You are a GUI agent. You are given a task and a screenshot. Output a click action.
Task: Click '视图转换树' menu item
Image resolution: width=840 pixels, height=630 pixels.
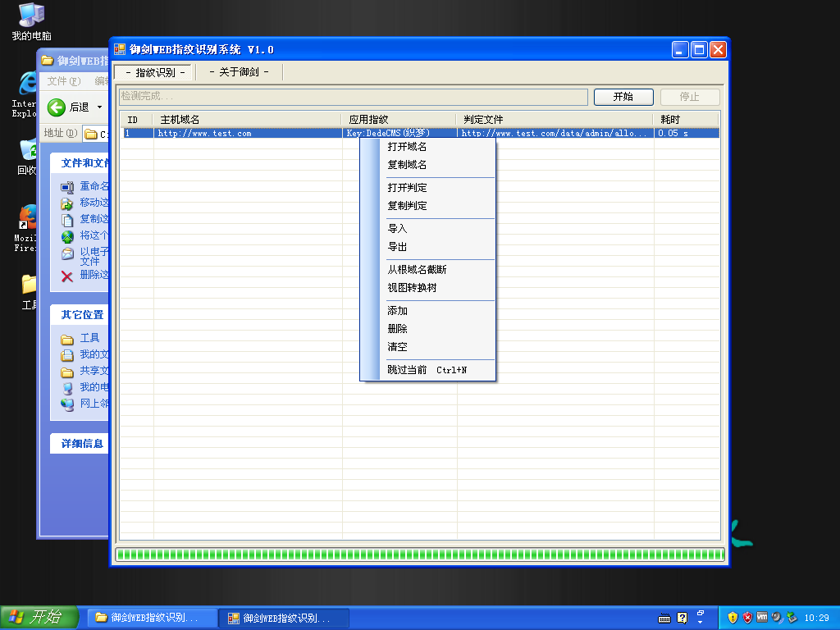(412, 288)
